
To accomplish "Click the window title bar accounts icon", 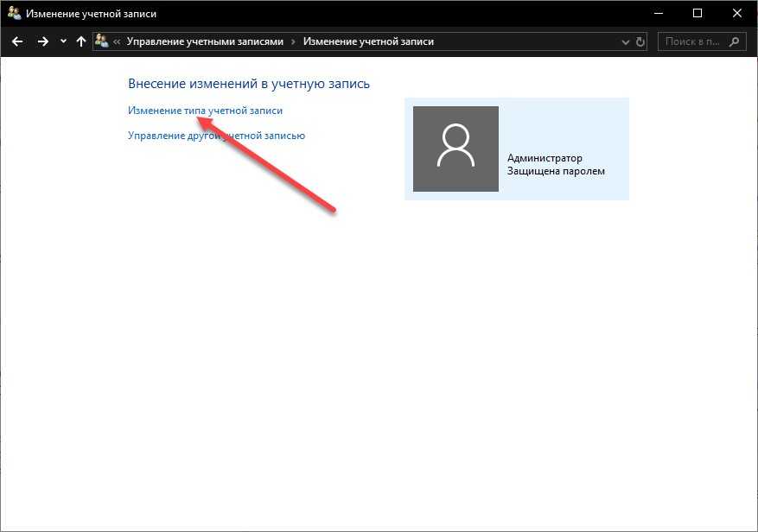I will (x=15, y=13).
